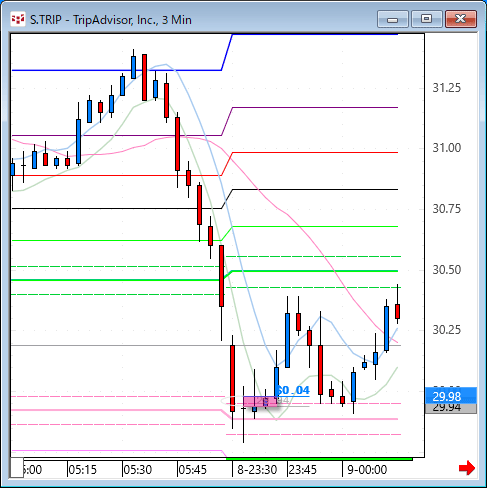Viewport: 487px width, 488px height.
Task: Click the blue 0.04 order label
Action: point(293,390)
